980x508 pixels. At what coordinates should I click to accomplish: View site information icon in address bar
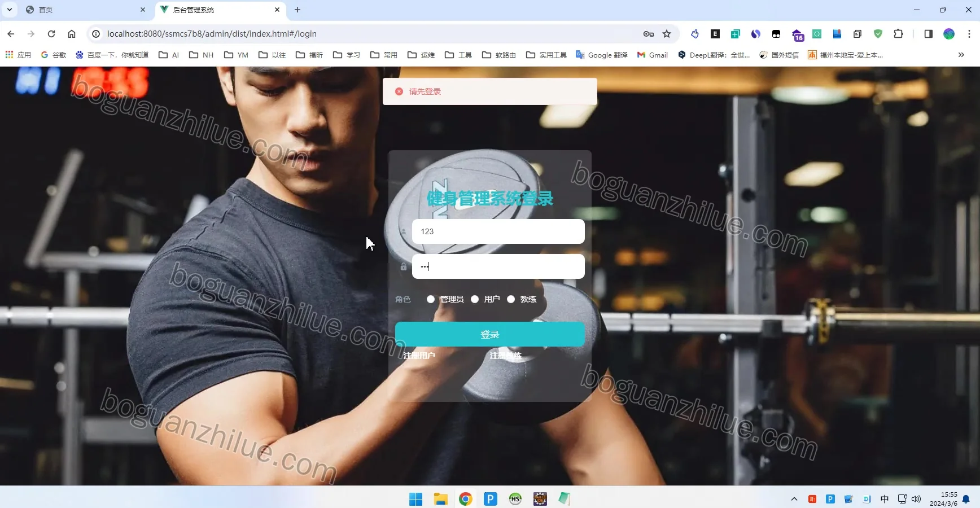click(x=96, y=34)
